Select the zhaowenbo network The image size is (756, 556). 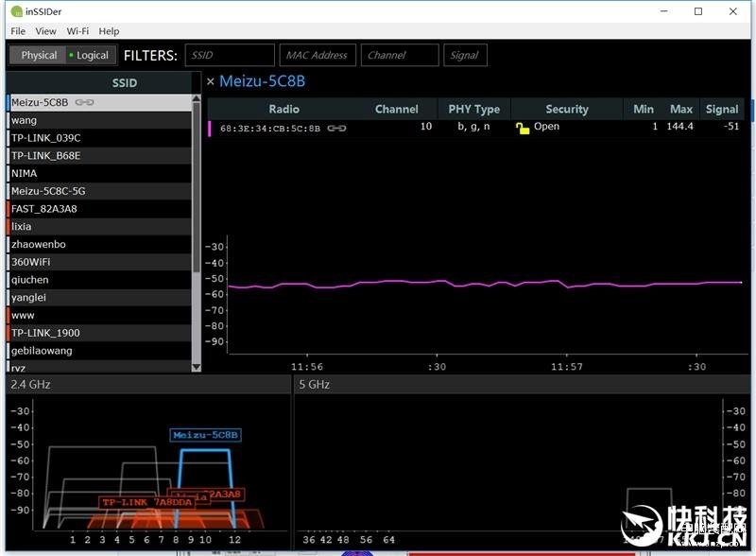point(99,244)
